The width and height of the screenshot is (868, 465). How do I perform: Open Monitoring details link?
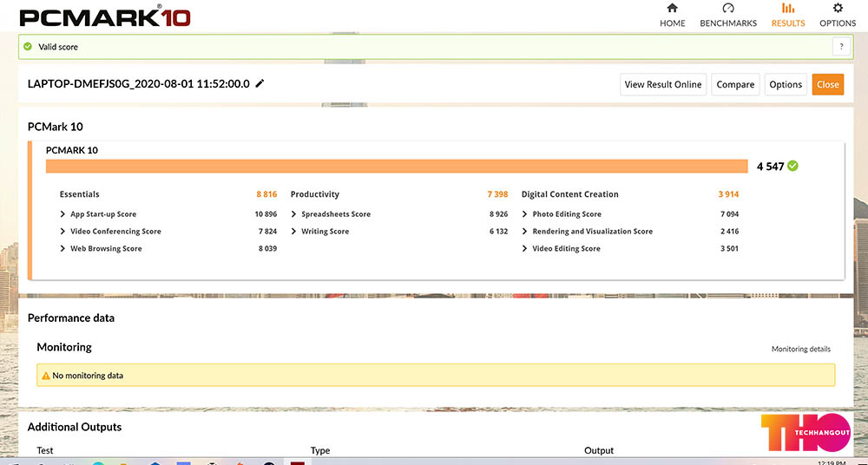pyautogui.click(x=800, y=350)
